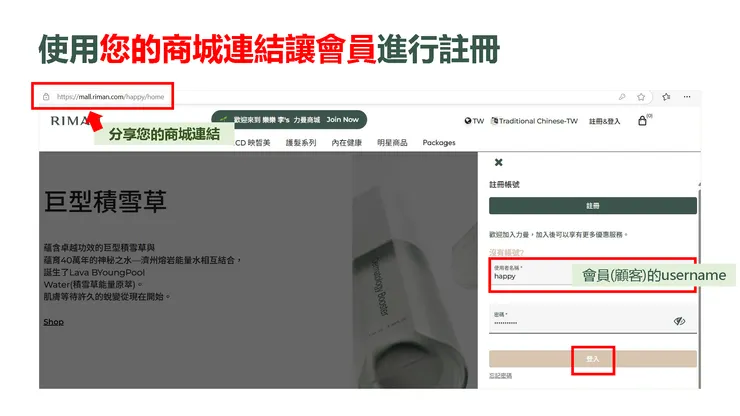Open the 內在健康 menu item

(346, 143)
